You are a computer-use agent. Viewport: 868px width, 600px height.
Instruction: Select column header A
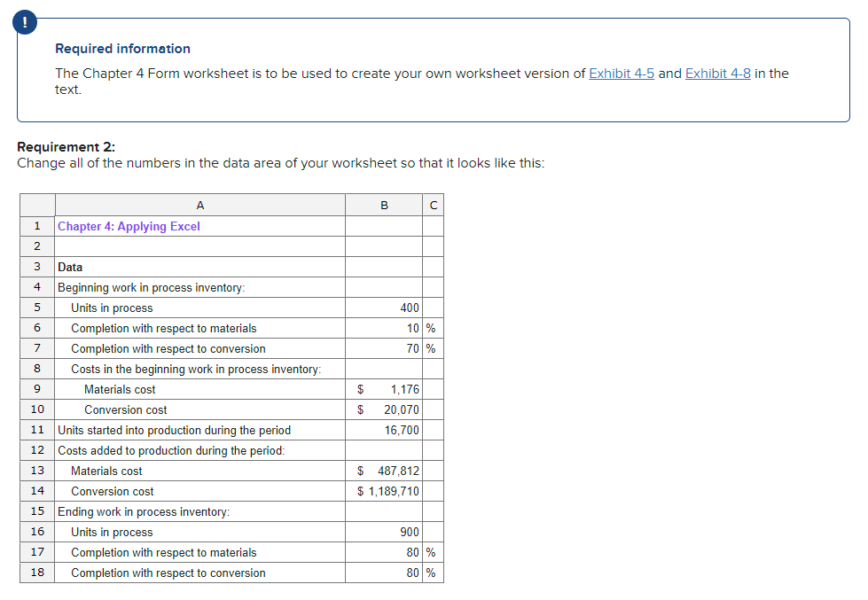199,205
